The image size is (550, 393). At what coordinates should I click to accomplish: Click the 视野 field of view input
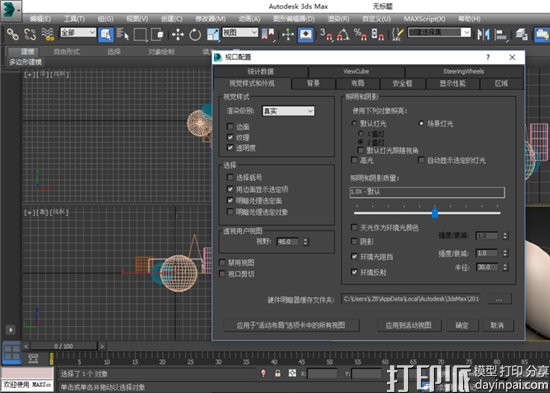coord(288,241)
